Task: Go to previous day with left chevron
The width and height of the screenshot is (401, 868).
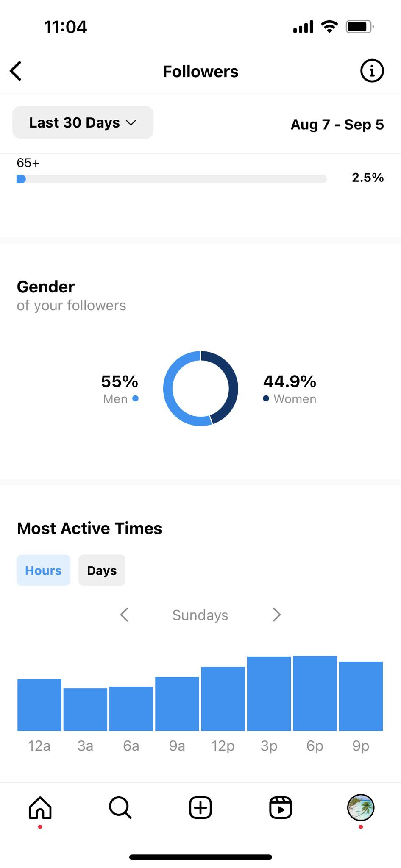Action: click(x=124, y=615)
